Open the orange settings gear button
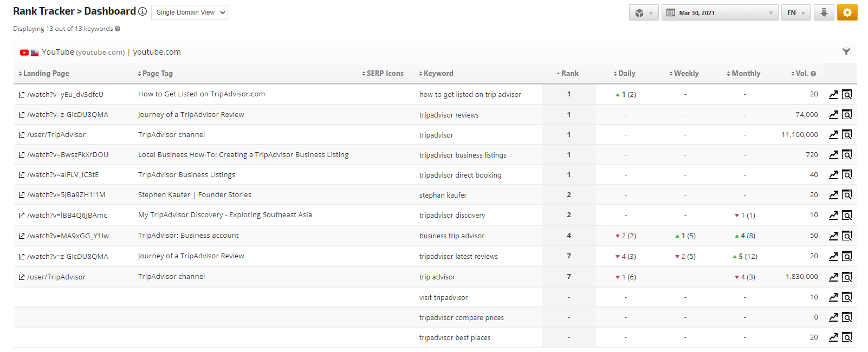Screen dimensions: 868x352 coord(847,12)
